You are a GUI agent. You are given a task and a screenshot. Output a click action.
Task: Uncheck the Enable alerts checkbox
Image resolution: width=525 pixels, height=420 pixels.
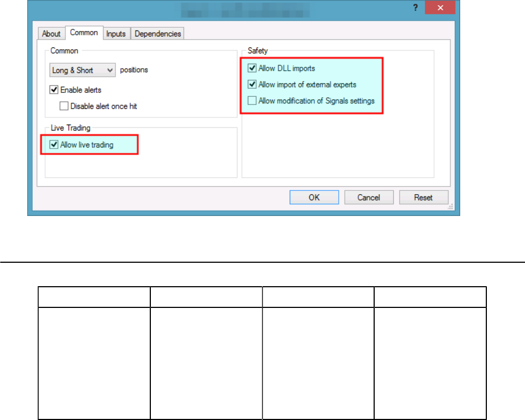(x=53, y=90)
